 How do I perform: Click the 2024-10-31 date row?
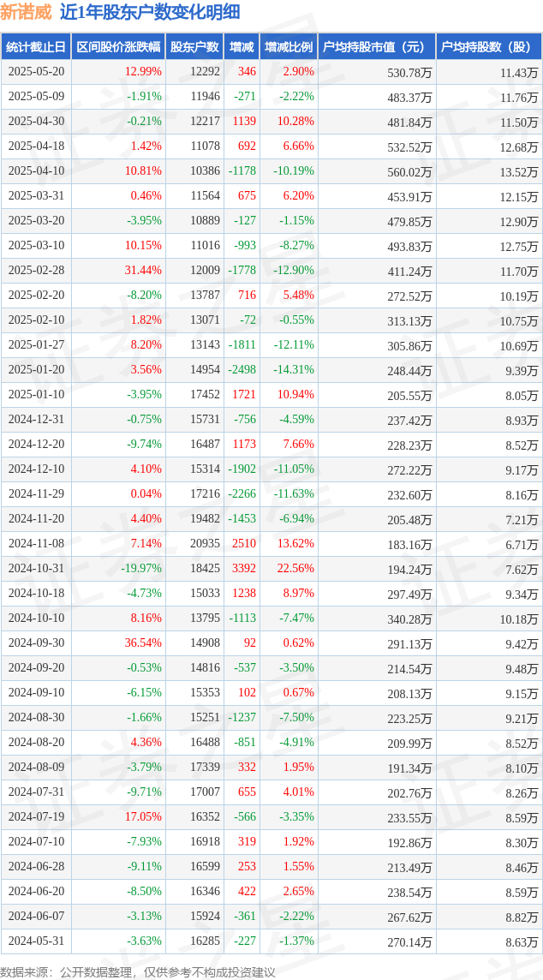coord(271,569)
